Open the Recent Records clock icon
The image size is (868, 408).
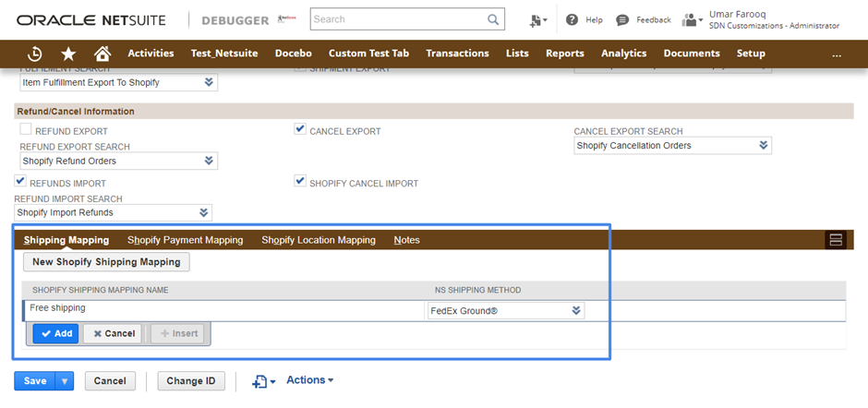tap(35, 54)
